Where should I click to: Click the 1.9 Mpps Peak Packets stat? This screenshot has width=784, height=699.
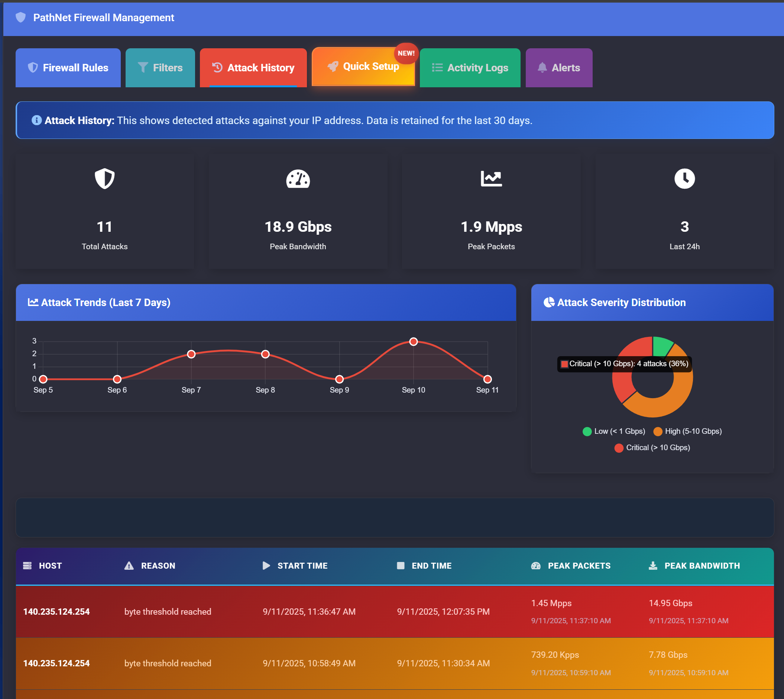tap(491, 227)
